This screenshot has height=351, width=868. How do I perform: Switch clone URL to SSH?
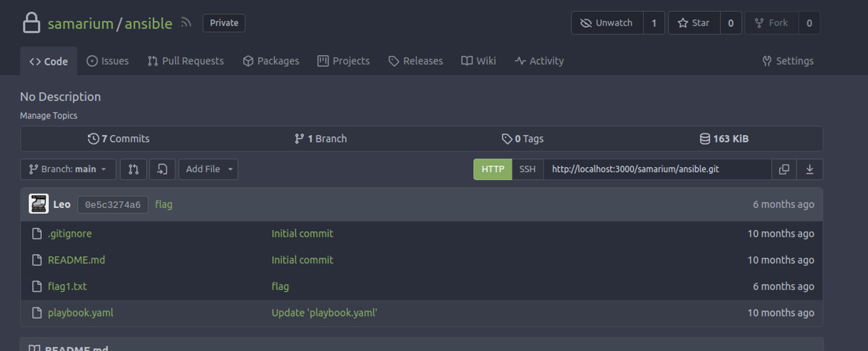coord(528,169)
